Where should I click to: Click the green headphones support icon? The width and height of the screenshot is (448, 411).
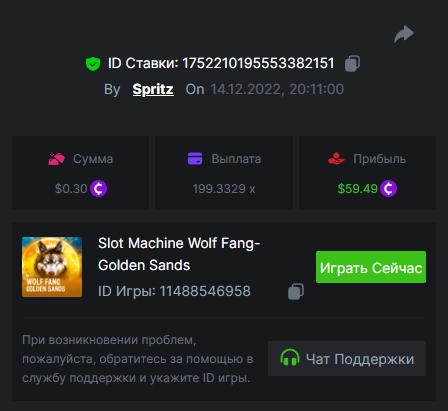pos(290,358)
